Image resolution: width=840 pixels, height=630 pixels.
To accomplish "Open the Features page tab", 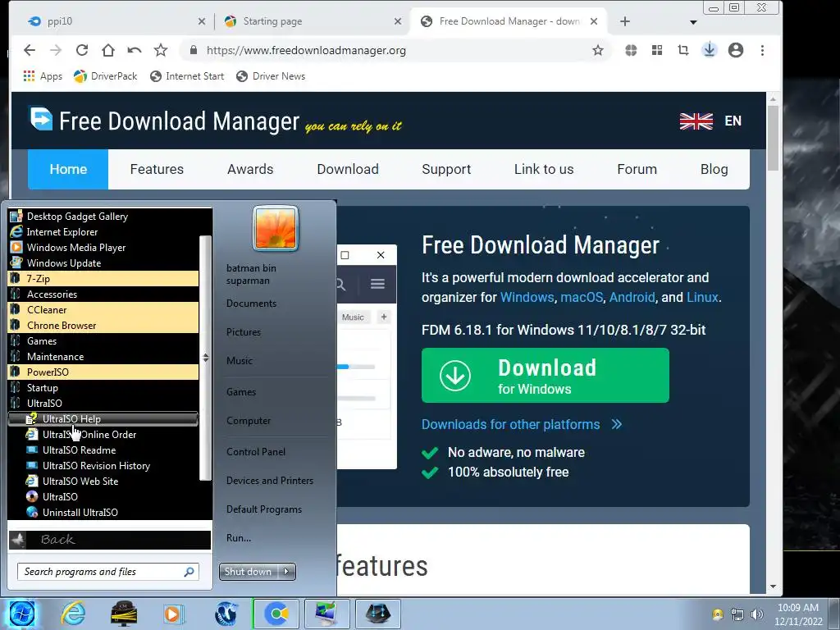I will (x=157, y=169).
